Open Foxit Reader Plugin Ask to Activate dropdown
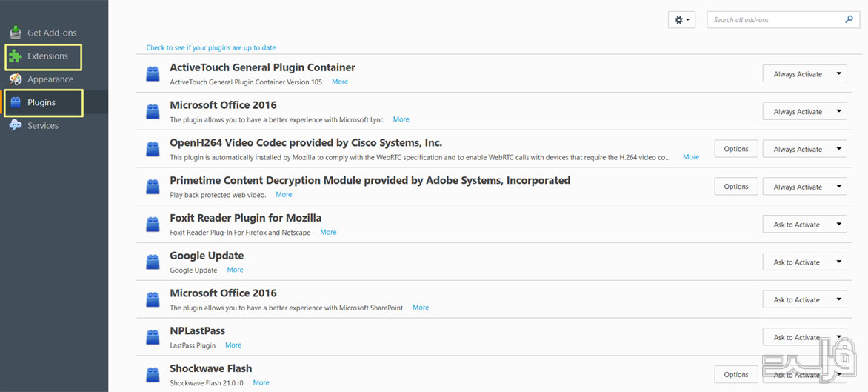The height and width of the screenshot is (392, 868). click(804, 225)
